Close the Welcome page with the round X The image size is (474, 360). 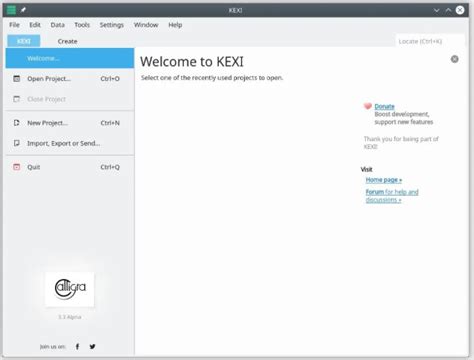[x=454, y=59]
